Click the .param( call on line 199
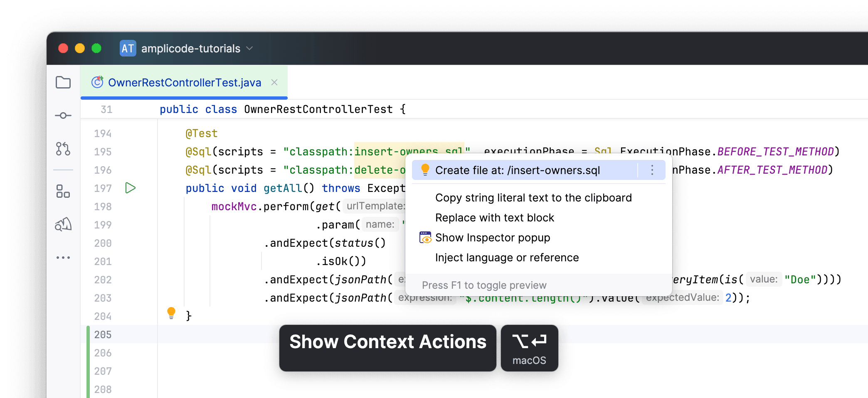The width and height of the screenshot is (868, 398). (x=338, y=225)
